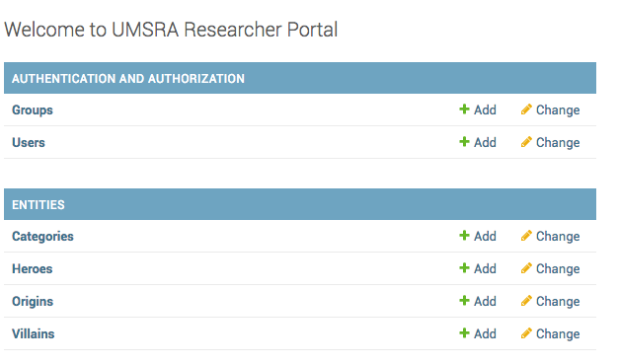Click the pencil icon in Categories row
This screenshot has width=618, height=364.
click(x=526, y=236)
